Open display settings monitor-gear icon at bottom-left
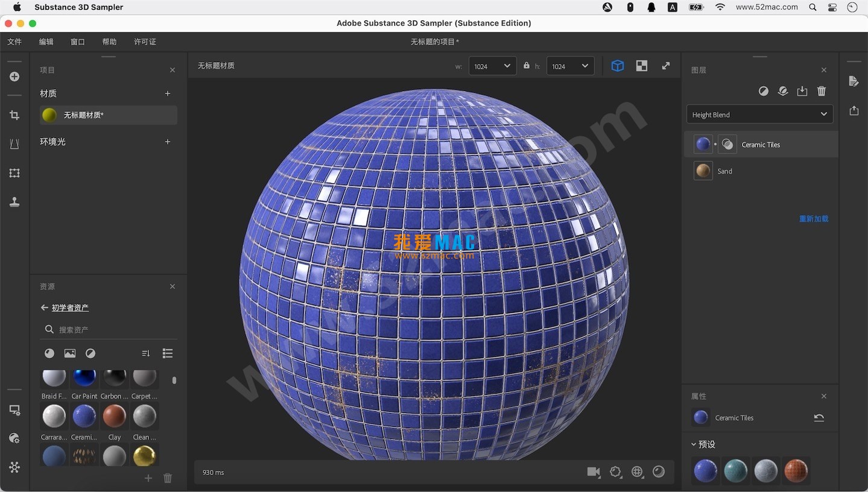 click(x=14, y=410)
